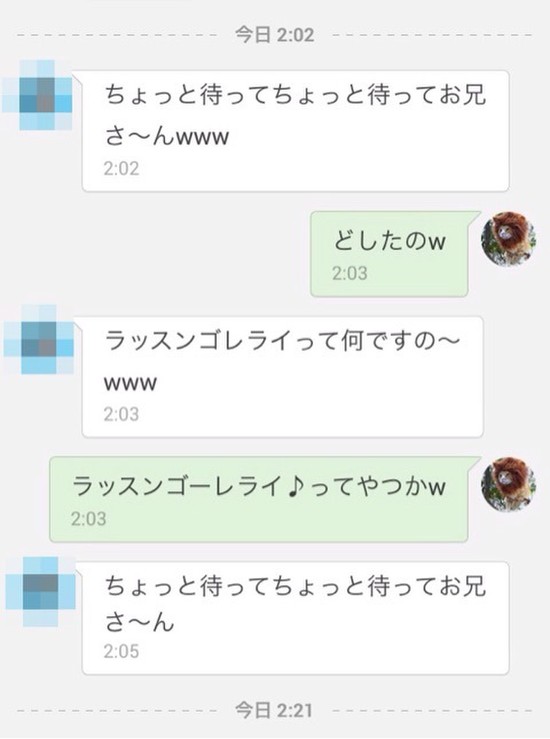This screenshot has width=550, height=739.
Task: Tap the blurred avatar beside the 2:02 message
Action: pyautogui.click(x=38, y=95)
